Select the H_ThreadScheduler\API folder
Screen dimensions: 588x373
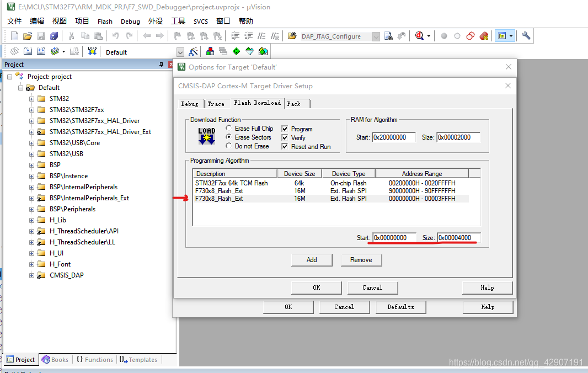point(84,231)
